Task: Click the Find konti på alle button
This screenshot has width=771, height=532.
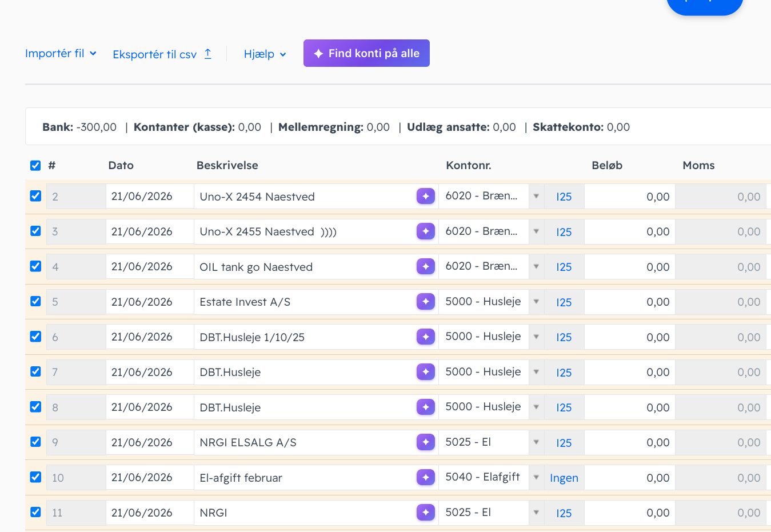Action: coord(366,53)
